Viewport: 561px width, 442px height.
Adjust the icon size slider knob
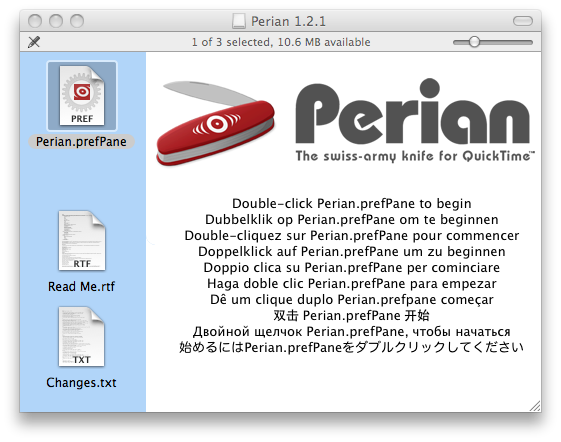click(x=474, y=42)
